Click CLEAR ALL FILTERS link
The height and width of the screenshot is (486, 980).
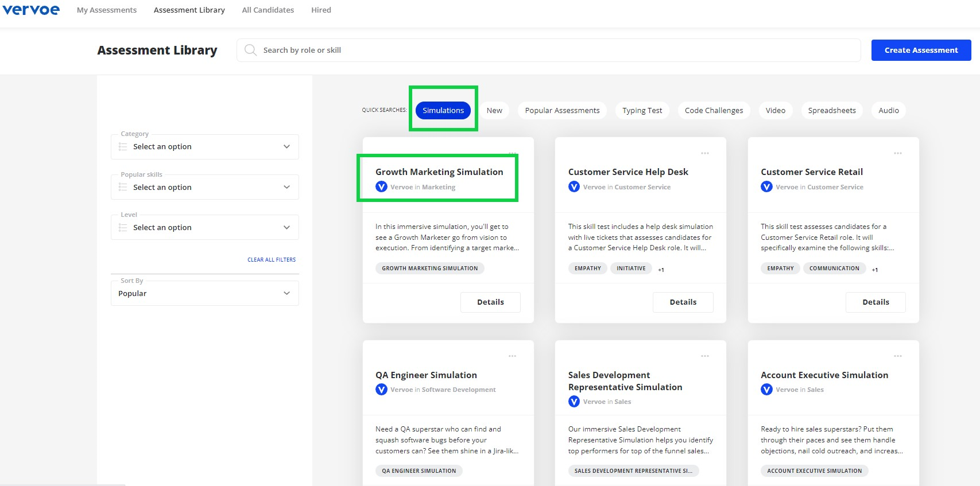(x=272, y=260)
